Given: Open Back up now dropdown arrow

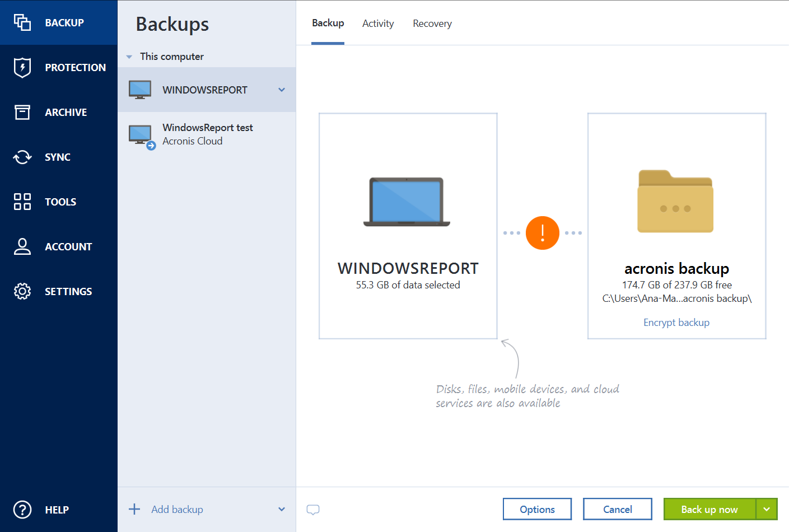Looking at the screenshot, I should [767, 509].
